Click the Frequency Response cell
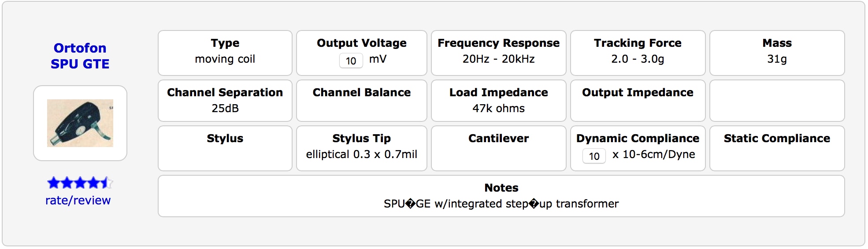The width and height of the screenshot is (868, 249). click(x=498, y=53)
